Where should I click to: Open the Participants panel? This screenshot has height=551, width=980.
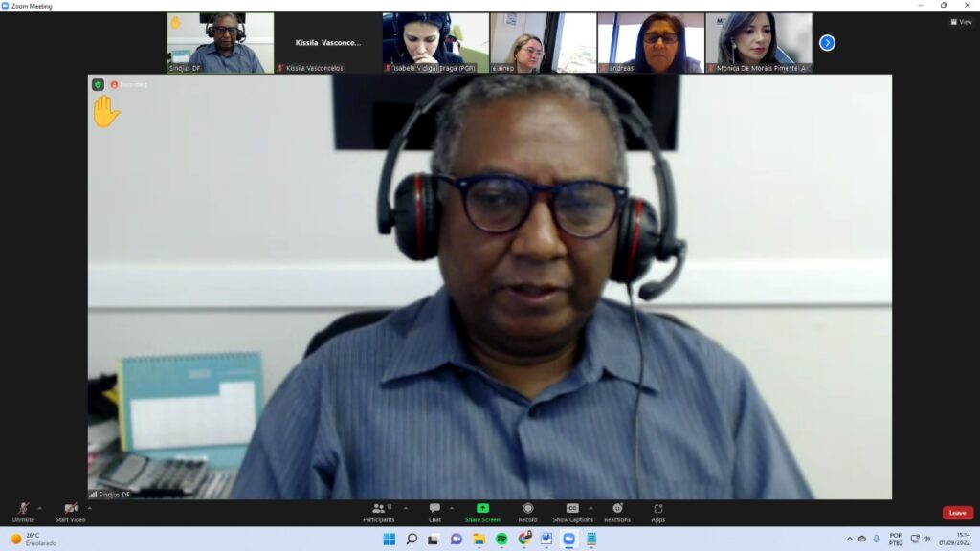click(x=378, y=511)
